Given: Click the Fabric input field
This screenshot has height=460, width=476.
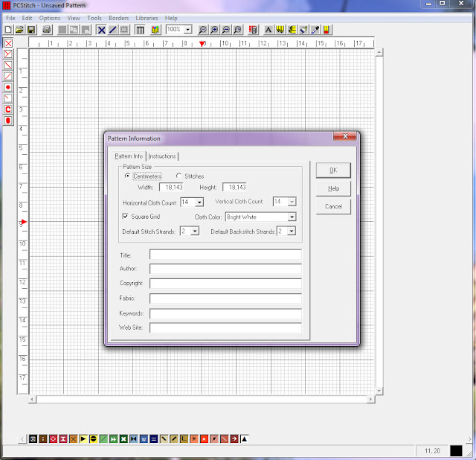Looking at the screenshot, I should 225,298.
